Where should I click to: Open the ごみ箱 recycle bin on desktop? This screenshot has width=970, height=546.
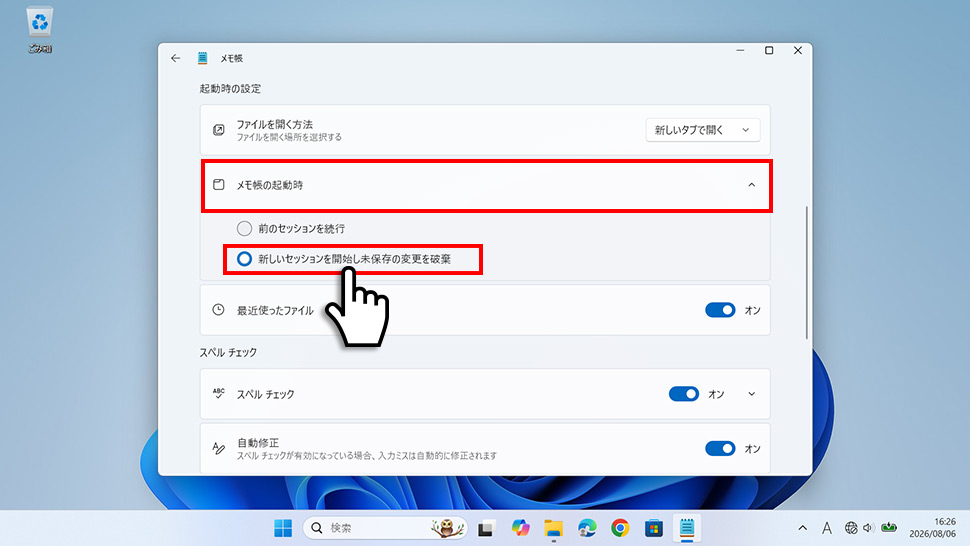pyautogui.click(x=40, y=30)
